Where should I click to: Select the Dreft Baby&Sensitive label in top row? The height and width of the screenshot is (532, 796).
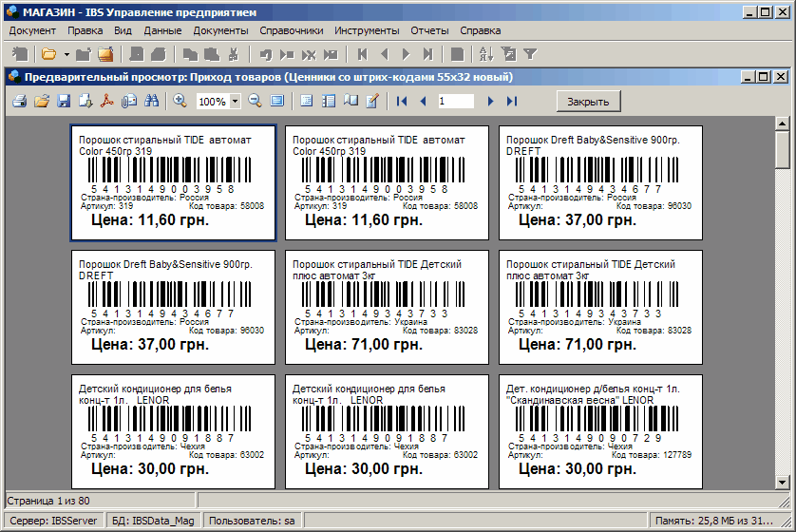(599, 181)
